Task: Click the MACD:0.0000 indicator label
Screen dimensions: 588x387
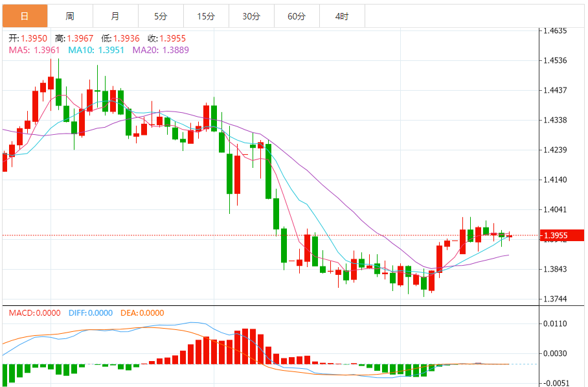Action: tap(34, 312)
